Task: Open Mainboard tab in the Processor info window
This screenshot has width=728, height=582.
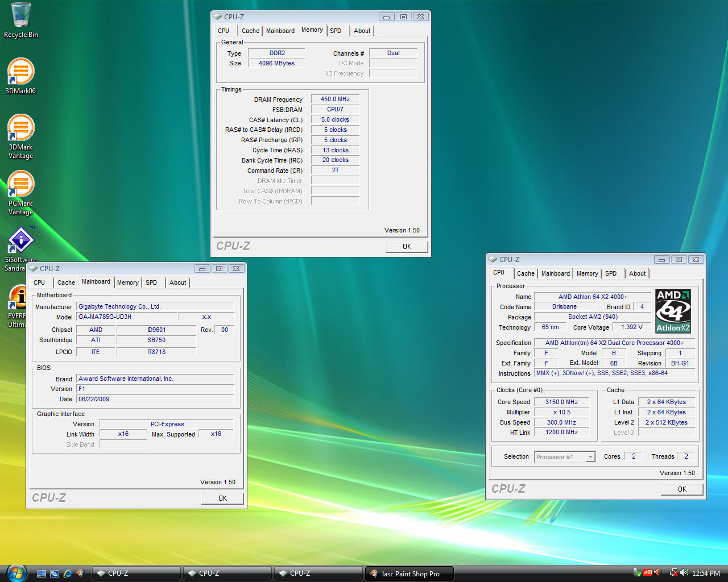Action: tap(556, 273)
